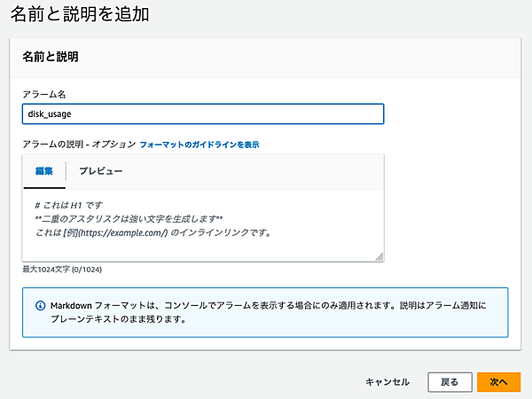This screenshot has width=532, height=399.
Task: Click the info icon in the Markdown notice
Action: tap(40, 305)
